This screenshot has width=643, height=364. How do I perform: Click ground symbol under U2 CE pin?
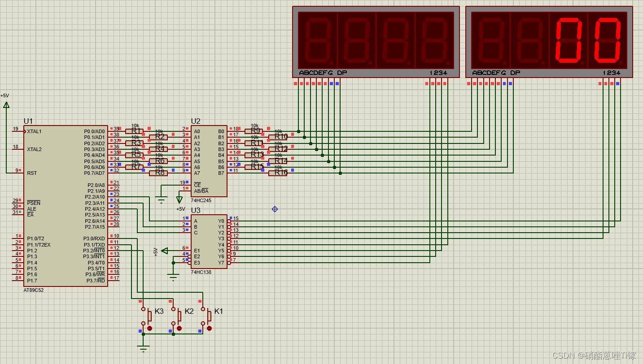point(162,200)
